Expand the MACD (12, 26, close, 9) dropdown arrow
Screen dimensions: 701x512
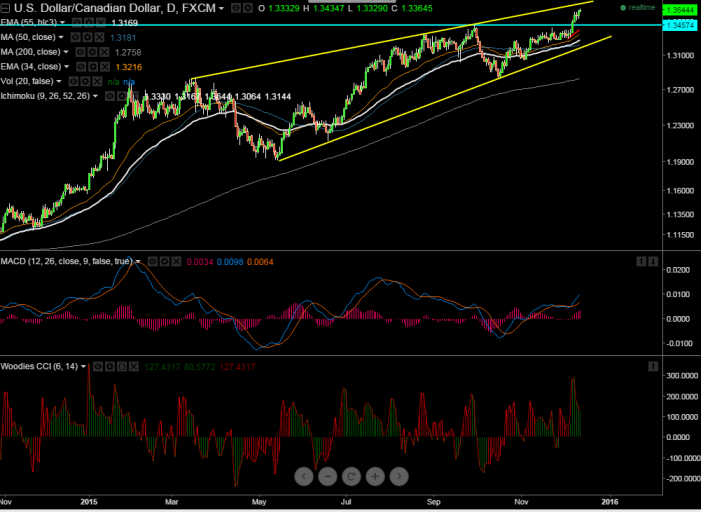click(x=138, y=262)
